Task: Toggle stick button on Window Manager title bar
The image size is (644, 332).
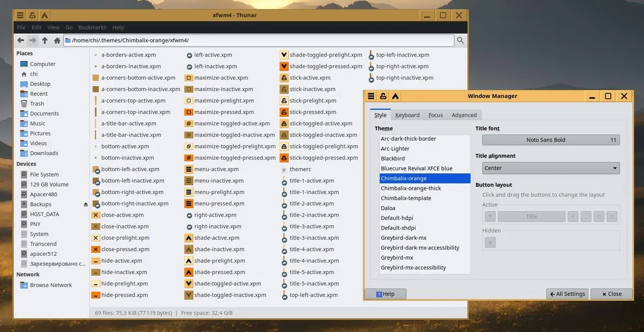Action: coord(383,97)
